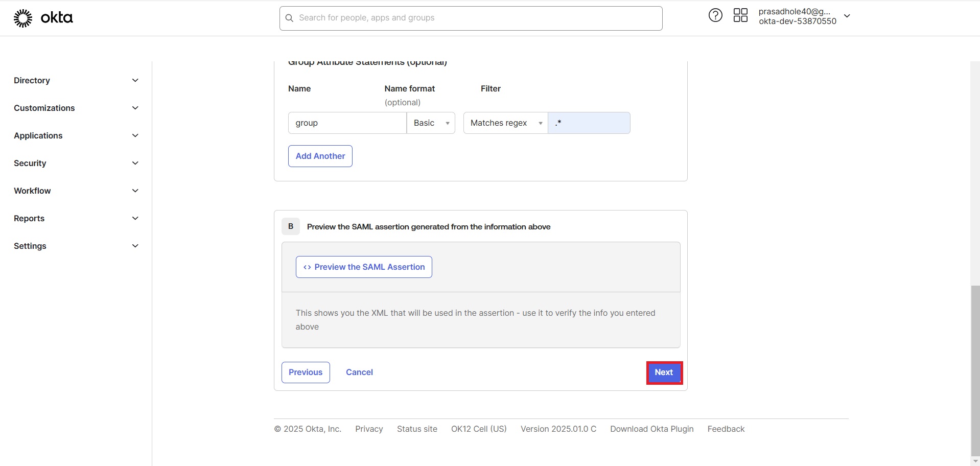Click the search magnifier icon
Screen dimensions: 980x466
pyautogui.click(x=289, y=18)
